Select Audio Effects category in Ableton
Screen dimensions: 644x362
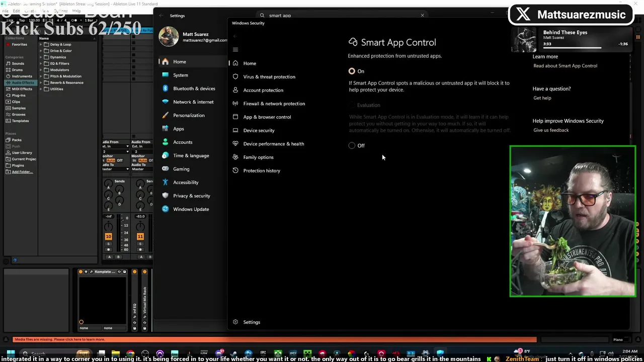[20, 82]
